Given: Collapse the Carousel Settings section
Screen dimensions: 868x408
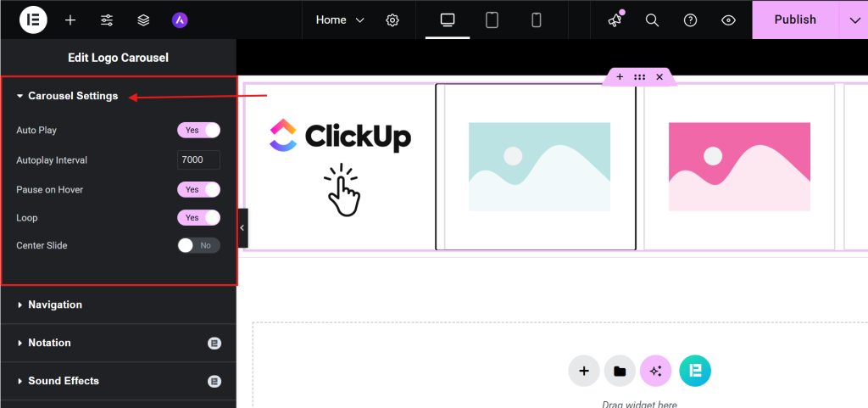Looking at the screenshot, I should tap(72, 96).
